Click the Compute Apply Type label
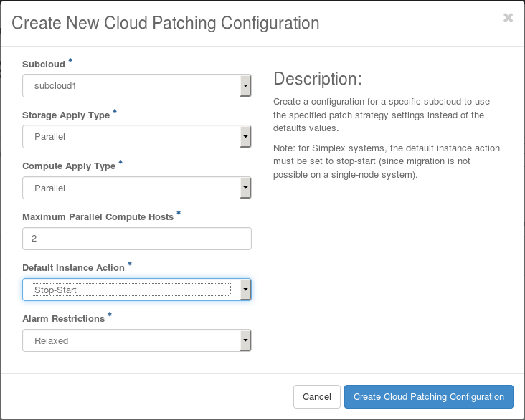 click(69, 166)
